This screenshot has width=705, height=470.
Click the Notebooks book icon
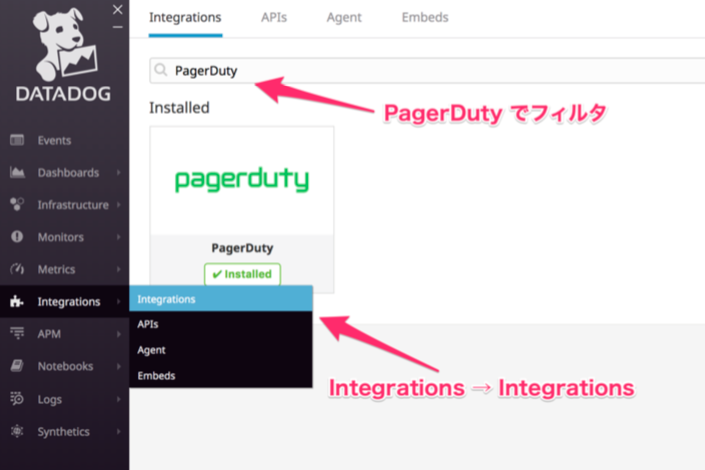17,366
